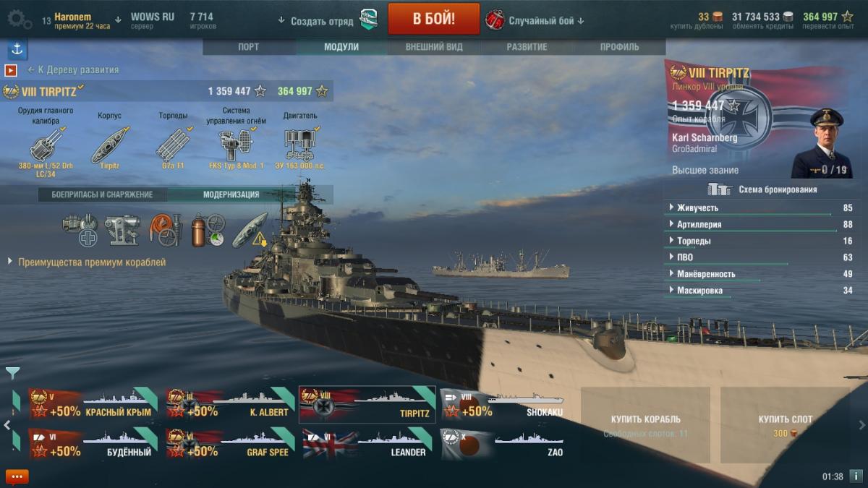The image size is (868, 488).
Task: Click the fire control system module icon
Action: point(237,144)
